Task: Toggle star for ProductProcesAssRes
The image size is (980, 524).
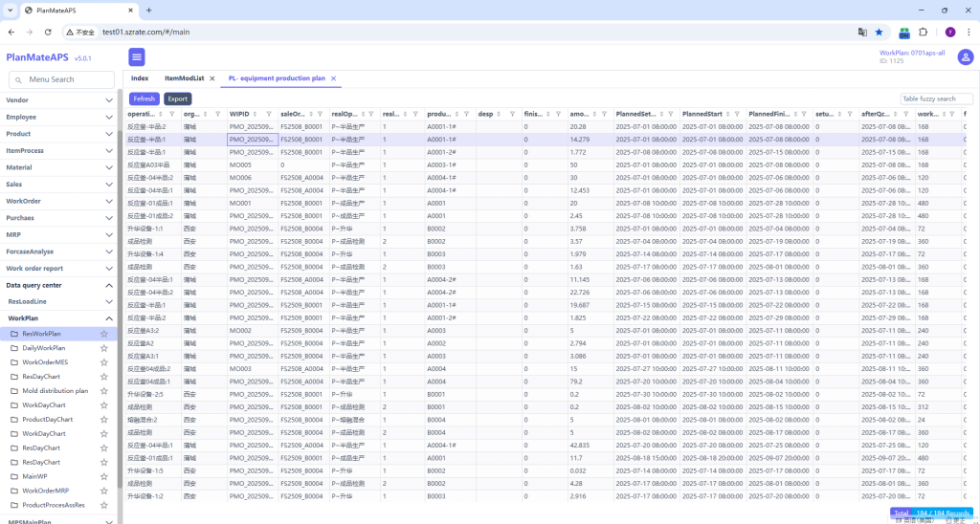Action: (104, 505)
